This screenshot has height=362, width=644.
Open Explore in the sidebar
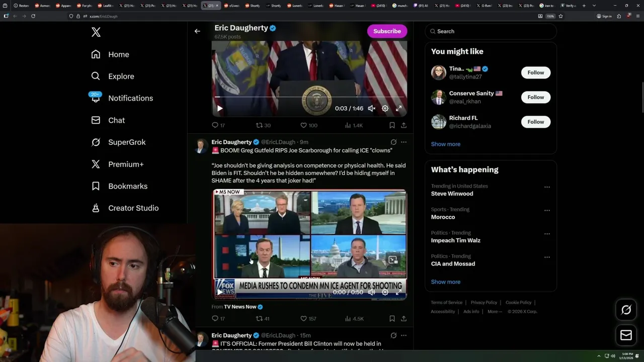click(x=113, y=76)
